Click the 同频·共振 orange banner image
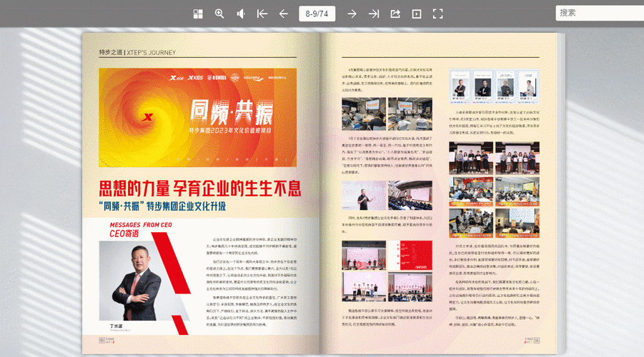 click(197, 117)
